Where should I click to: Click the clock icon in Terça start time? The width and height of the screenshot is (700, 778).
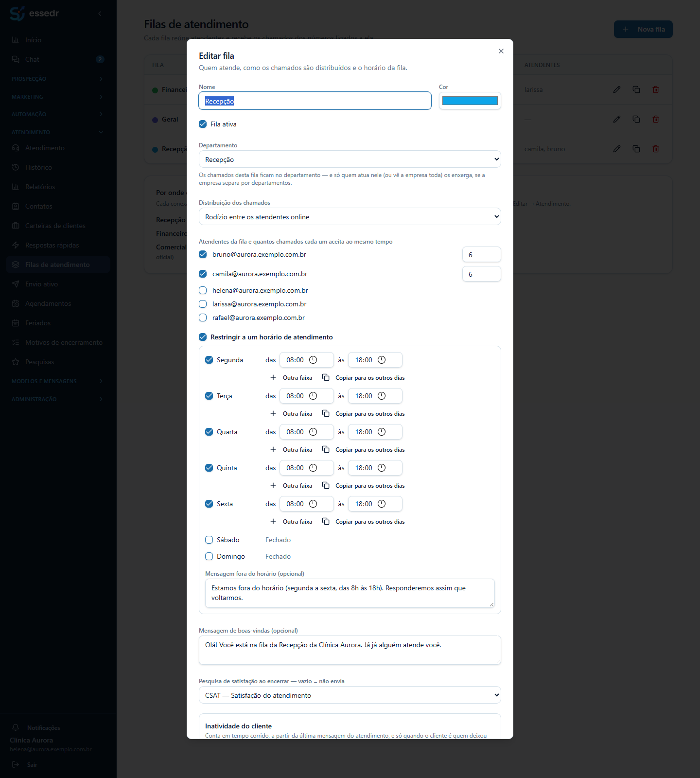click(313, 396)
